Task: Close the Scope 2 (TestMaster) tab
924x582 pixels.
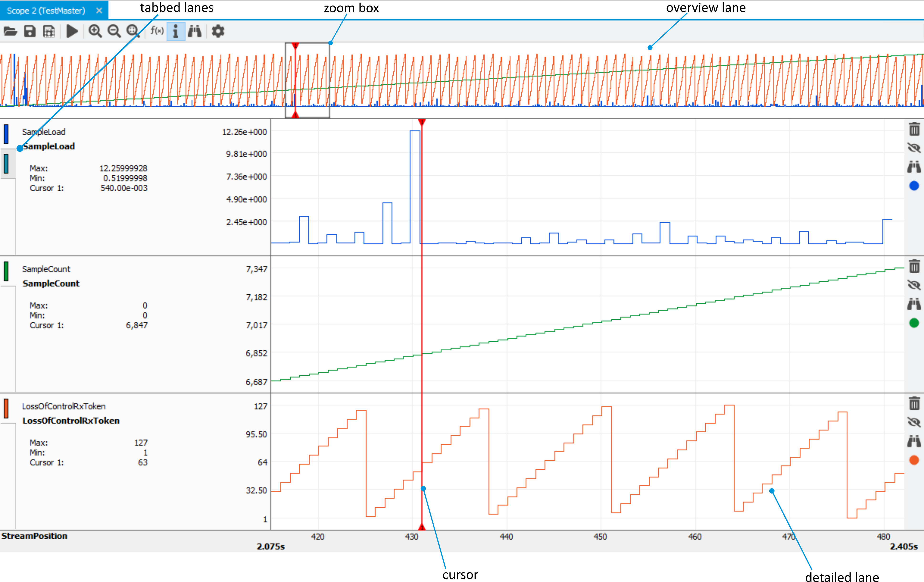Action: 99,10
